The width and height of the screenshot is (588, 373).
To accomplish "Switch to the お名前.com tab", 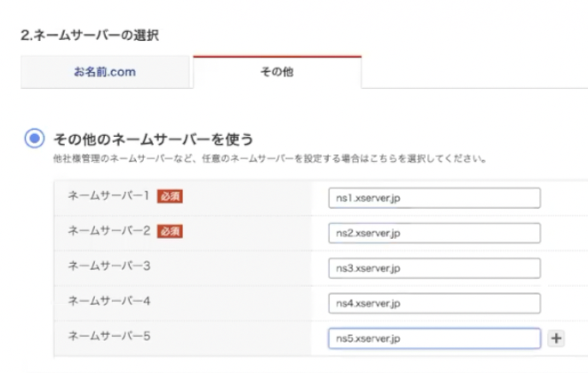I will (x=105, y=72).
